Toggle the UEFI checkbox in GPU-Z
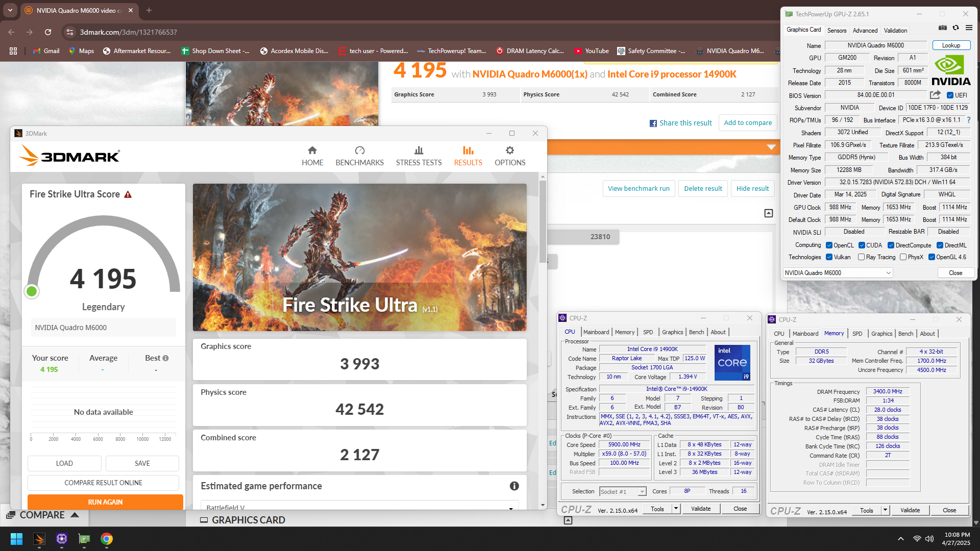 pos(950,95)
